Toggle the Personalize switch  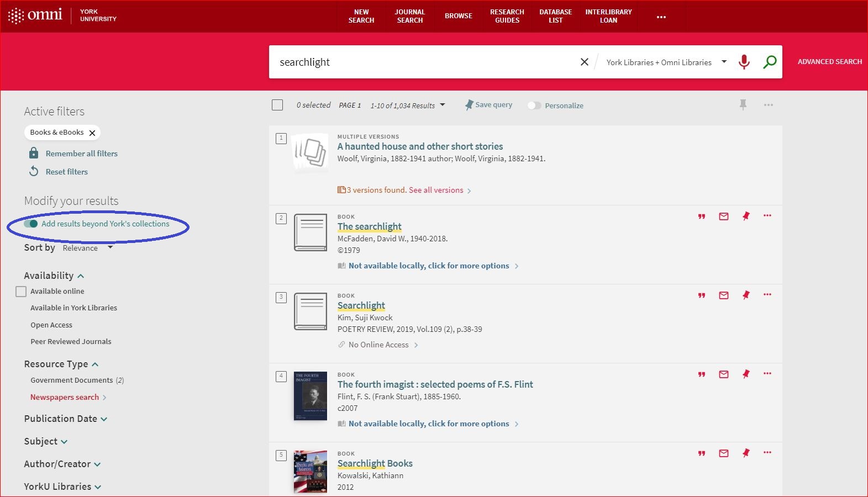coord(534,105)
